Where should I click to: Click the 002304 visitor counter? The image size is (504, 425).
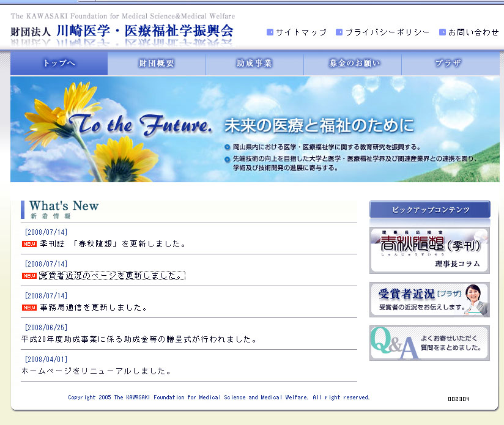coord(459,399)
